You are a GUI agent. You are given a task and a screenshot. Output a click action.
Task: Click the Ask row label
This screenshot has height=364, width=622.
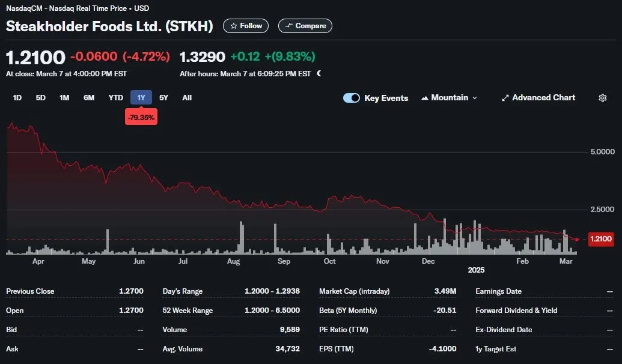(x=12, y=349)
